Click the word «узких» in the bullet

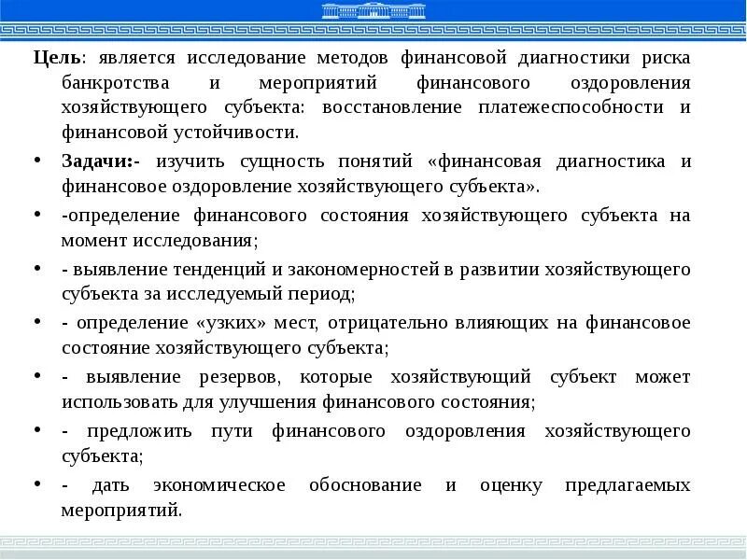[x=231, y=323]
